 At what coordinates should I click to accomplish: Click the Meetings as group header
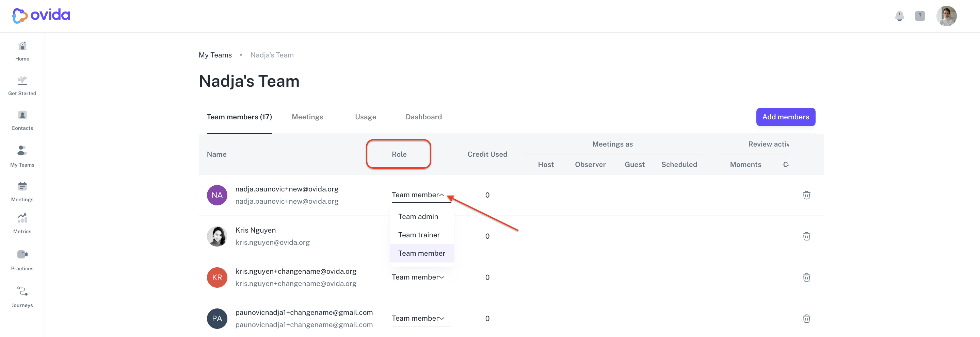tap(612, 145)
